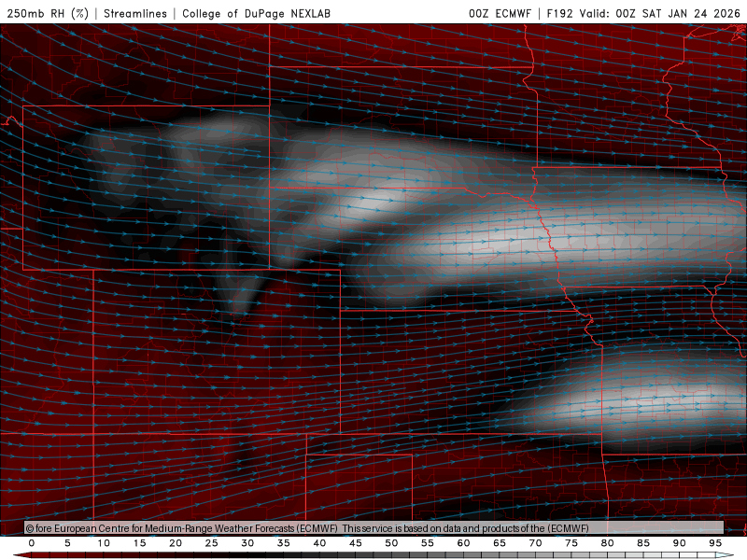Click the "60" colorbar scale label
This screenshot has width=747, height=560.
coord(463,543)
